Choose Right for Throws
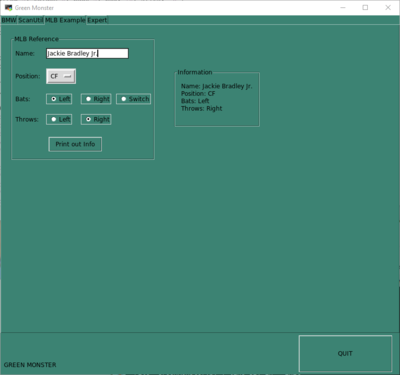This screenshot has height=375, width=400. point(96,119)
